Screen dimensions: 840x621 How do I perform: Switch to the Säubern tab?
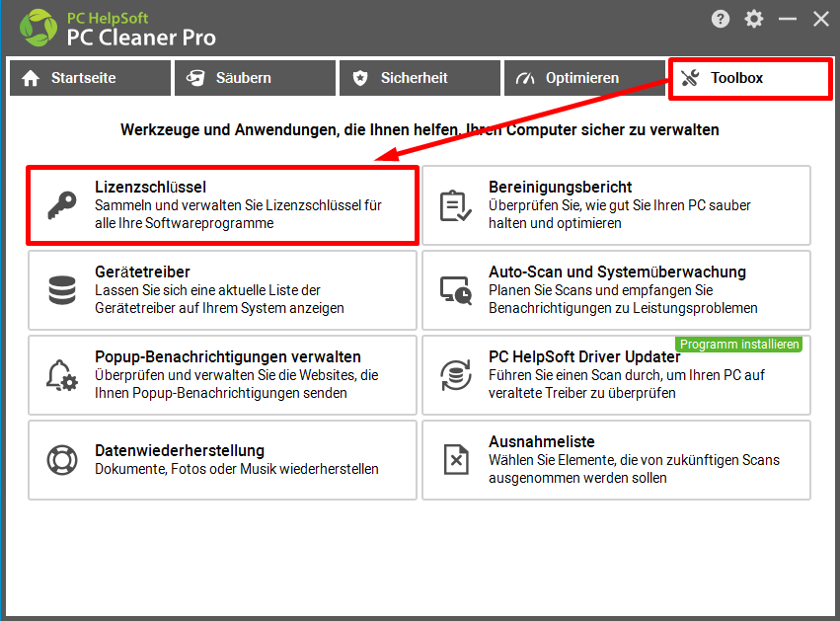click(255, 78)
